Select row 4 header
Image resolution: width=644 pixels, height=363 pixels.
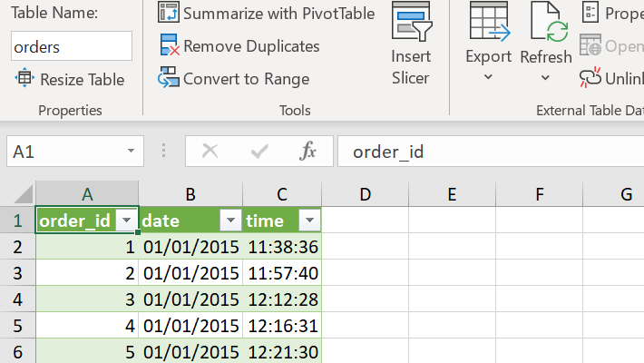pyautogui.click(x=17, y=299)
